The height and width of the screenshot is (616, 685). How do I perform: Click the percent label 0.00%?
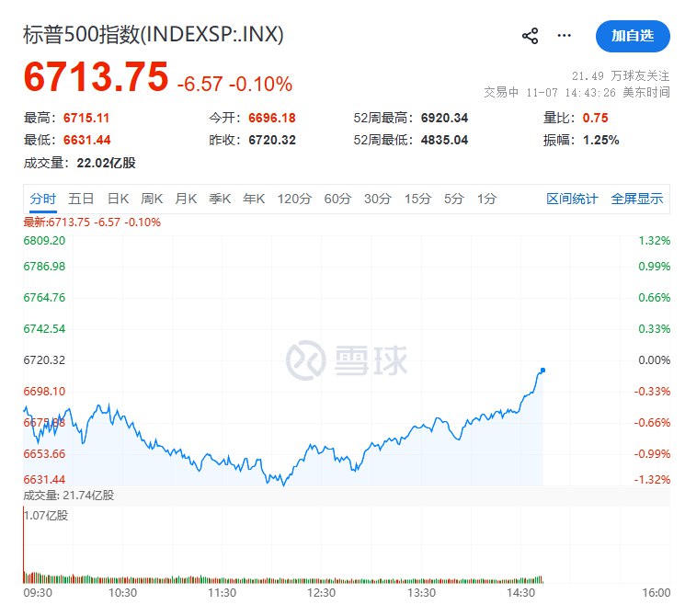coord(654,360)
